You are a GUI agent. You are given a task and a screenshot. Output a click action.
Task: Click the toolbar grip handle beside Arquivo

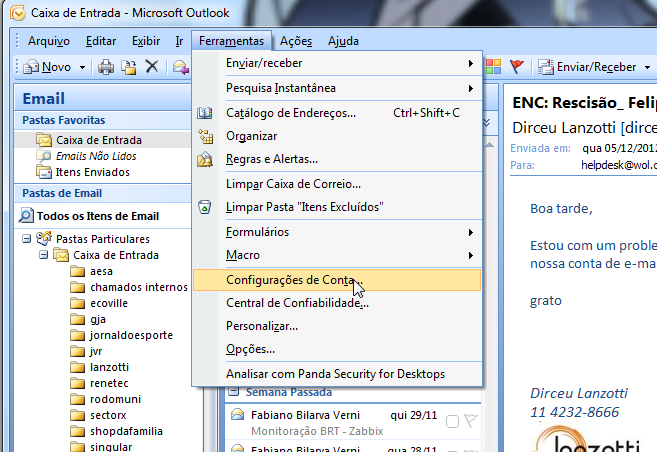click(x=17, y=41)
